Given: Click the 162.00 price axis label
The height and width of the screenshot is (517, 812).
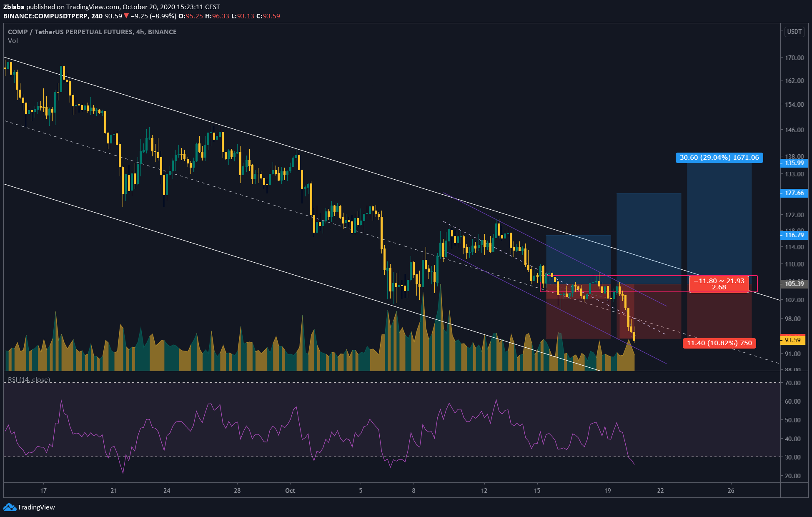Looking at the screenshot, I should [x=794, y=81].
